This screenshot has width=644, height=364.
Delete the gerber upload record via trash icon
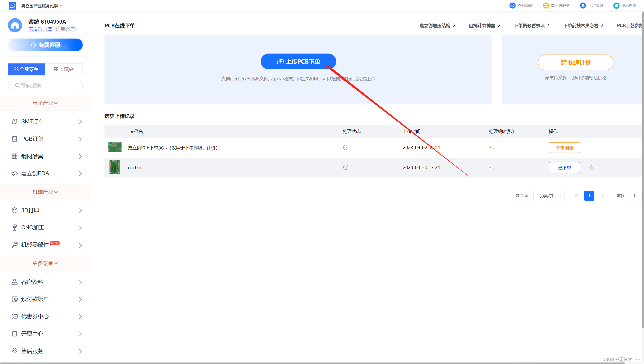(x=592, y=167)
